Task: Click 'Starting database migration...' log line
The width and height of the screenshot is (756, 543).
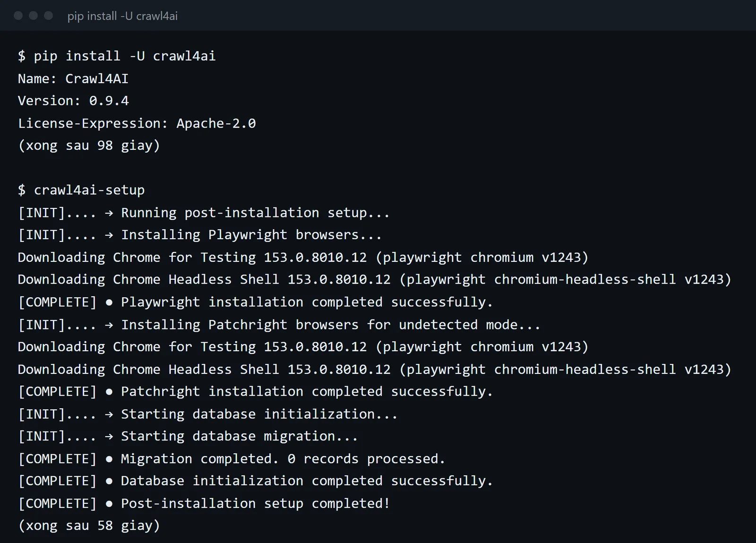Action: click(x=188, y=436)
